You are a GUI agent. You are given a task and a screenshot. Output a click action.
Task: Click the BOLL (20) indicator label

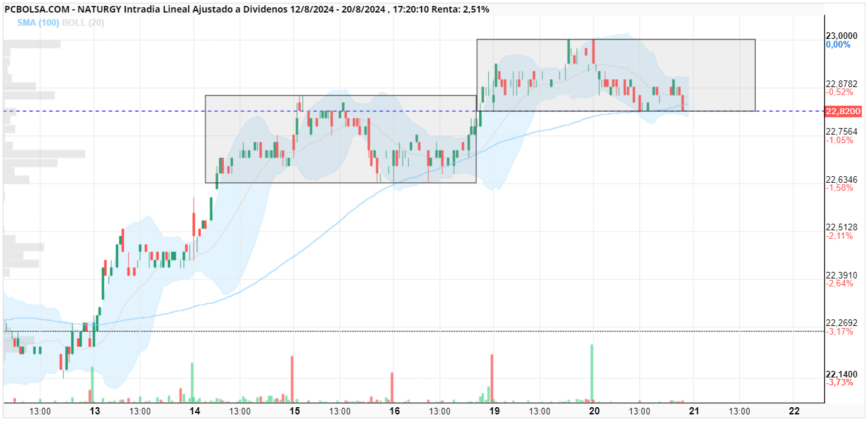coord(83,22)
